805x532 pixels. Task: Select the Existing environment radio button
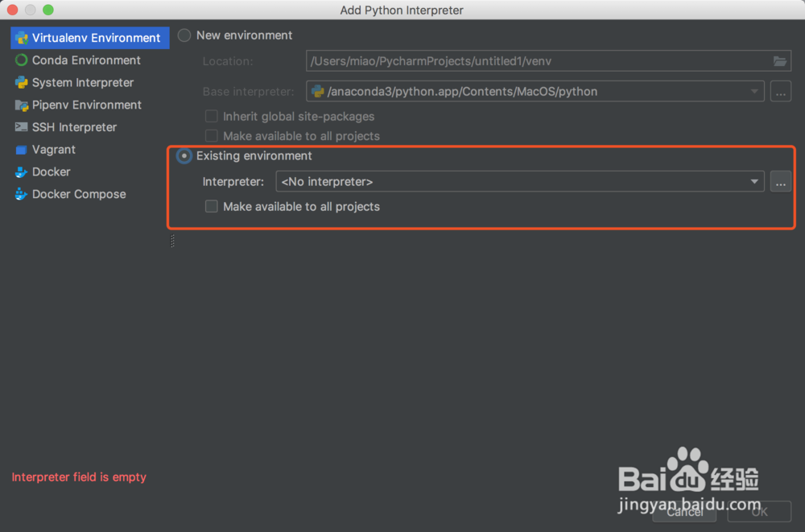click(184, 155)
